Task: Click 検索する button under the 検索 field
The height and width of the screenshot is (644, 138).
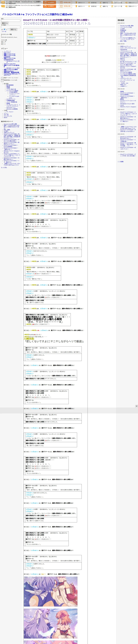Action: 5,23
